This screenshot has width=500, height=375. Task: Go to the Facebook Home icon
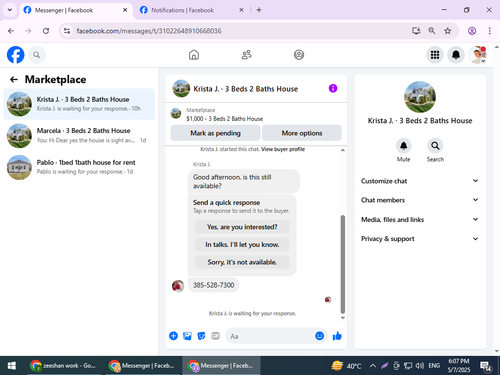pos(194,55)
